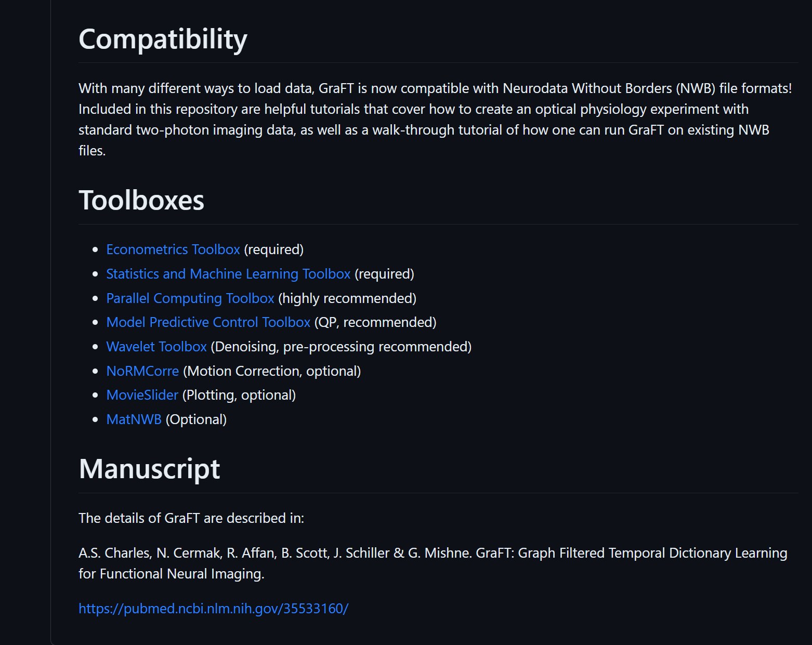
Task: Visit the Model Predictive Control Toolbox link
Action: (x=208, y=322)
